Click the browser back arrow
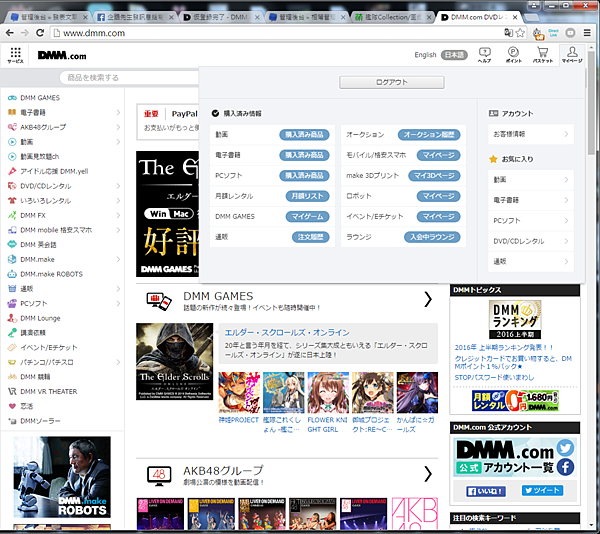The height and width of the screenshot is (534, 600). pyautogui.click(x=10, y=33)
